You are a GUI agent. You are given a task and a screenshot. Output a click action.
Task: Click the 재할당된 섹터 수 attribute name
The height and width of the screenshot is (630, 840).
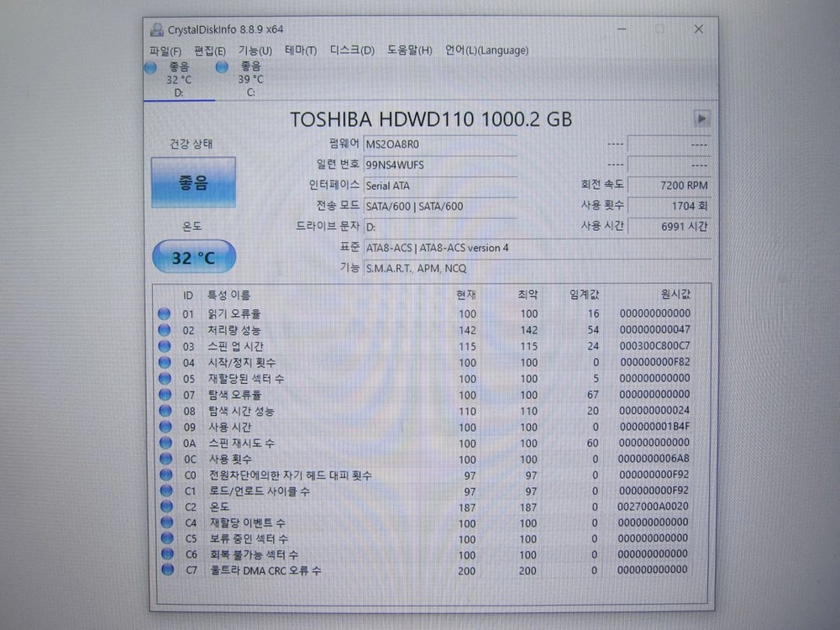coord(246,379)
